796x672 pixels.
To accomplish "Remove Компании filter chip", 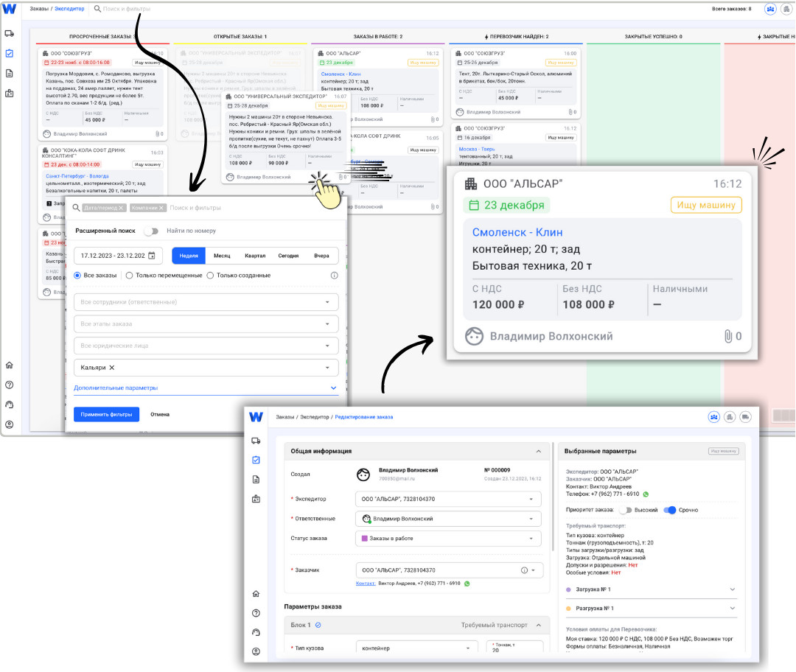I will [x=161, y=208].
